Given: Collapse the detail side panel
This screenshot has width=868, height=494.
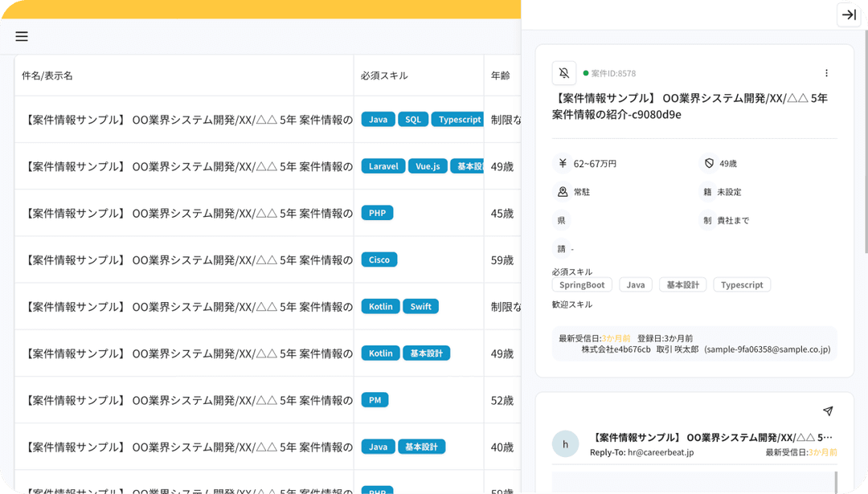Looking at the screenshot, I should click(x=849, y=14).
